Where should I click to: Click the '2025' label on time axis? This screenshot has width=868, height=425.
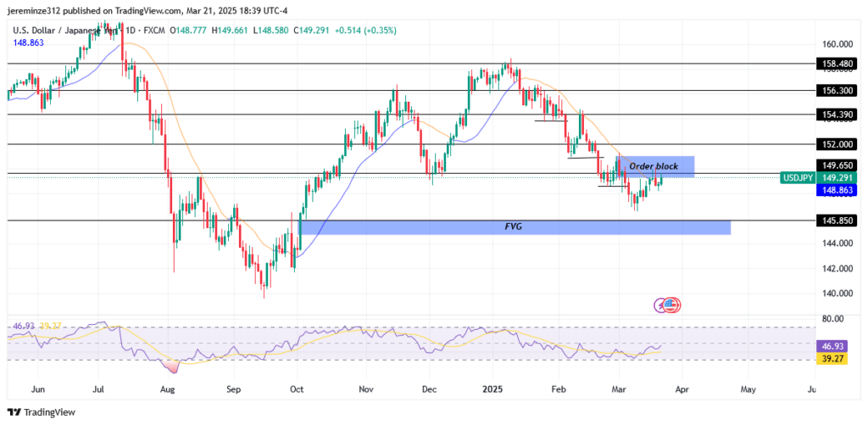[x=492, y=389]
